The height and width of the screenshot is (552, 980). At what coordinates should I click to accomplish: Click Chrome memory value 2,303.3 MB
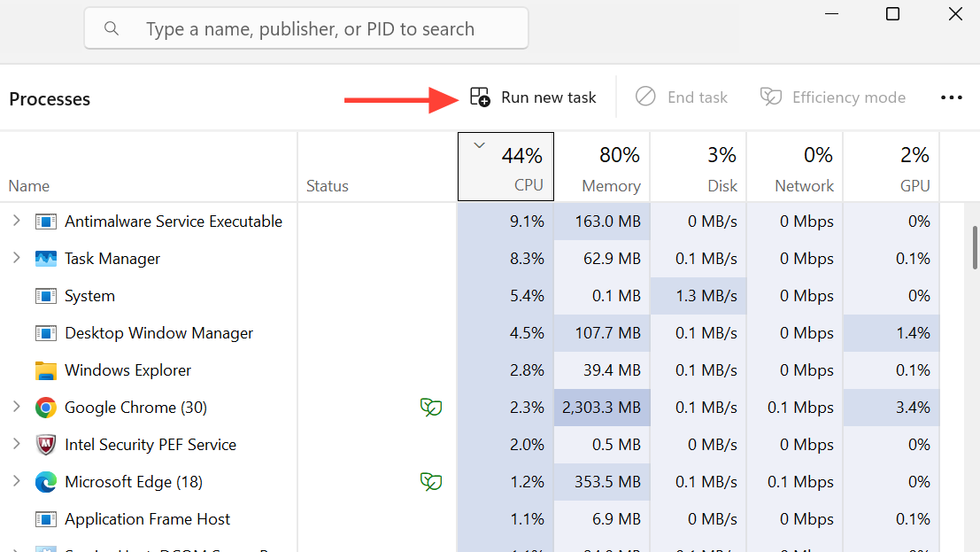coord(601,408)
